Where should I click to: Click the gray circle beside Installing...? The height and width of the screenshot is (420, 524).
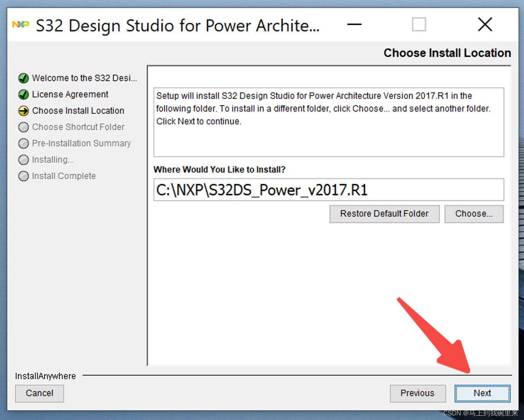[23, 160]
